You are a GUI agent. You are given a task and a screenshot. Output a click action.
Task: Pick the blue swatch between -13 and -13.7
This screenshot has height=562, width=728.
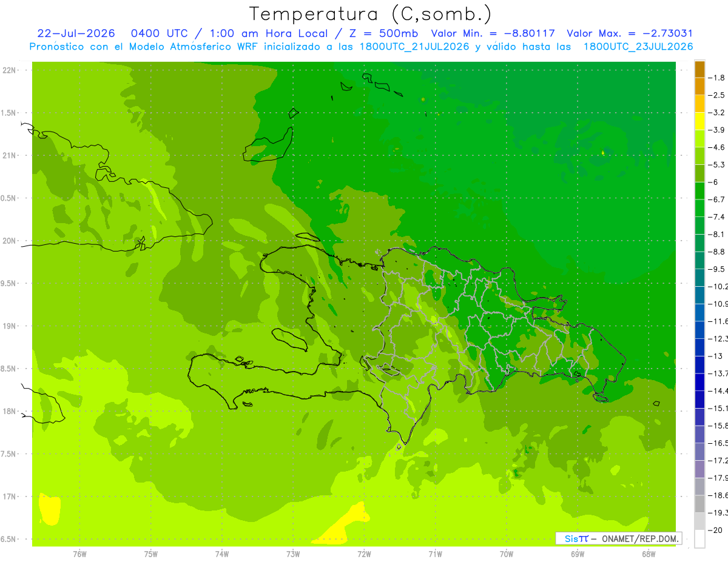tap(699, 365)
